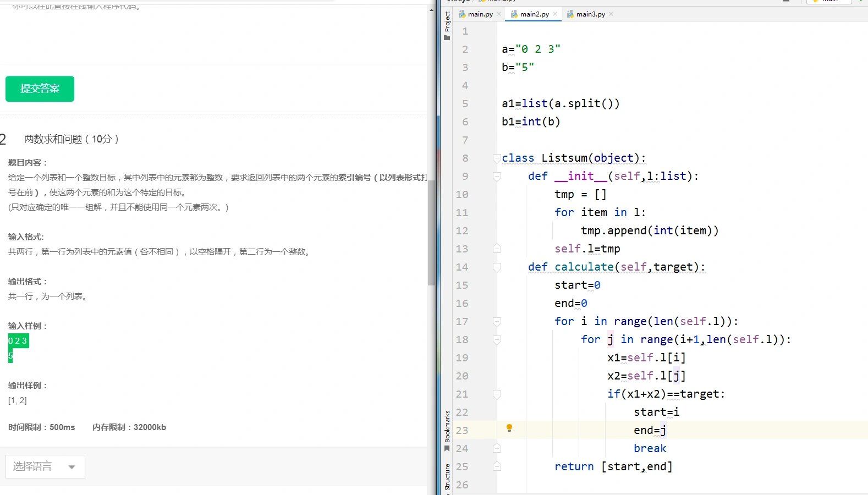This screenshot has height=495, width=868.
Task: Click the x2=self.l[j] statement
Action: click(646, 376)
